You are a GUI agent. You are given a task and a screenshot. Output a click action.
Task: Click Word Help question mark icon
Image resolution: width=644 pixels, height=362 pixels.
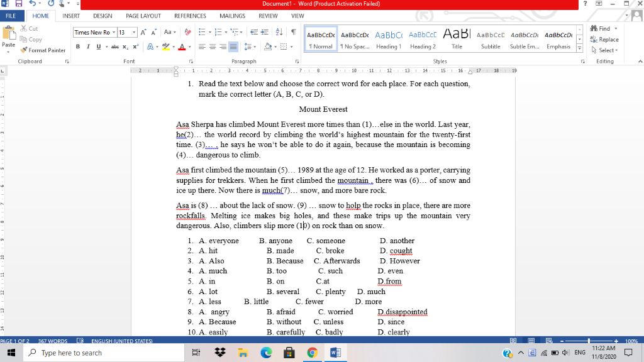585,3
